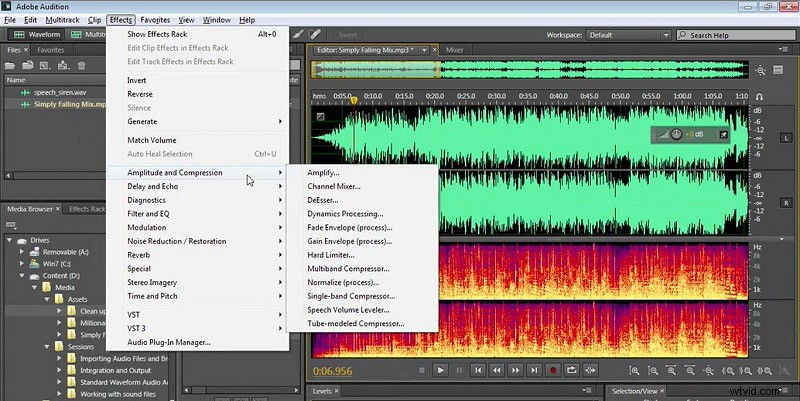Expand Noise Reduction / Restoration submenu

tap(198, 241)
